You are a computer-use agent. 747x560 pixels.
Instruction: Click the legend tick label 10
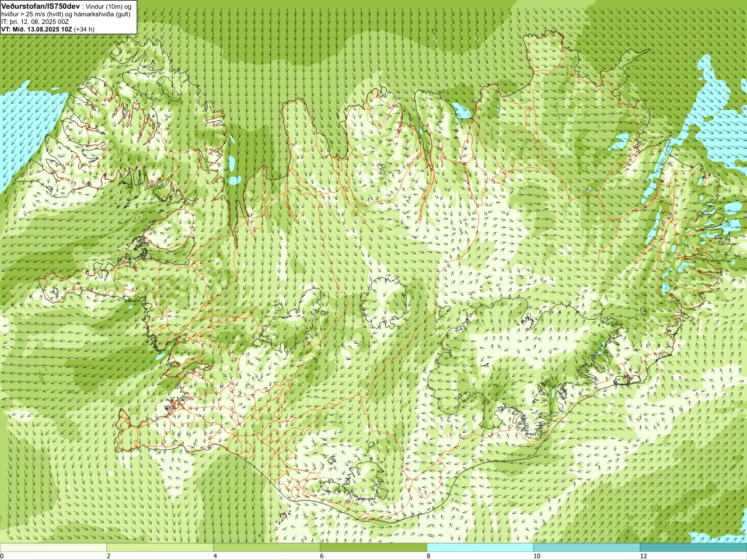(x=536, y=556)
